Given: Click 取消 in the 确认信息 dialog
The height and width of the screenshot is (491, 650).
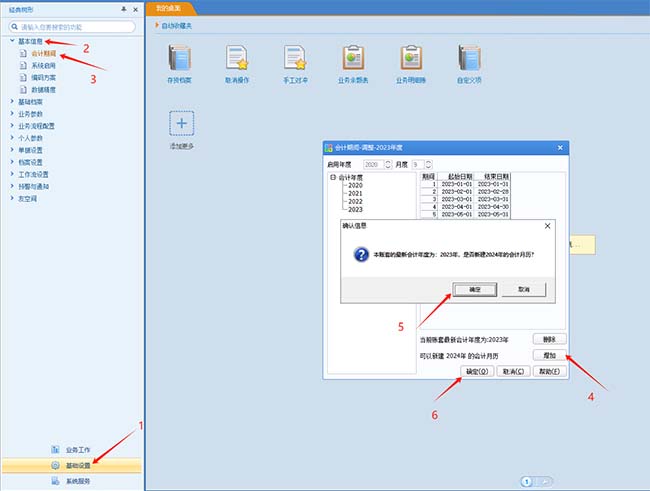Looking at the screenshot, I should 523,288.
